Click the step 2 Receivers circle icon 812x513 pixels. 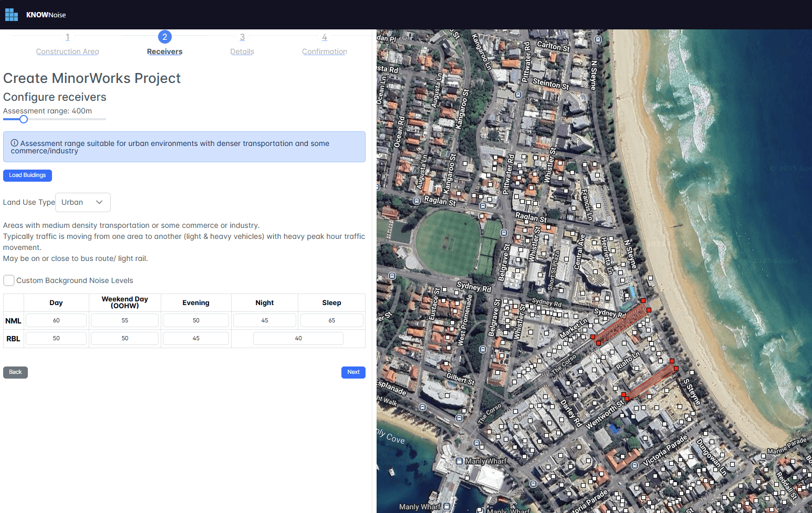[164, 37]
